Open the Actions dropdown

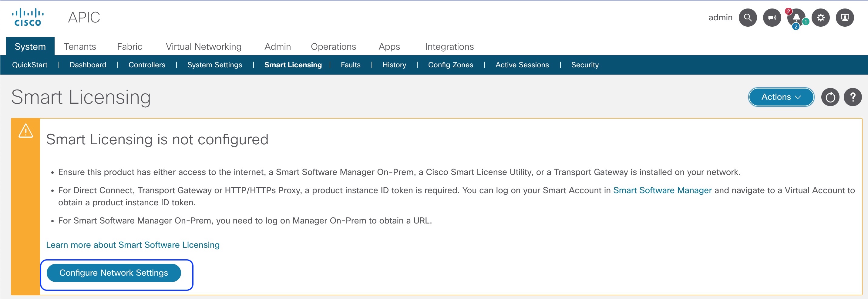coord(781,97)
